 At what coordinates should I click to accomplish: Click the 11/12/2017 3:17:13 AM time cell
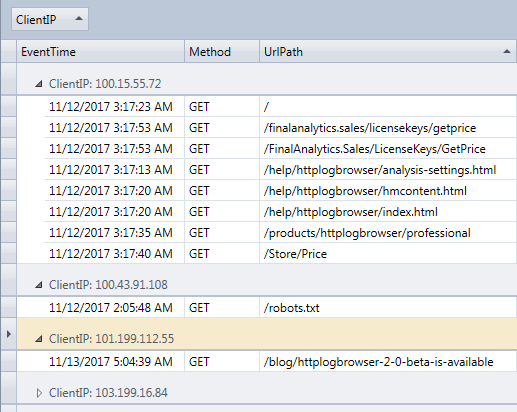pyautogui.click(x=114, y=170)
